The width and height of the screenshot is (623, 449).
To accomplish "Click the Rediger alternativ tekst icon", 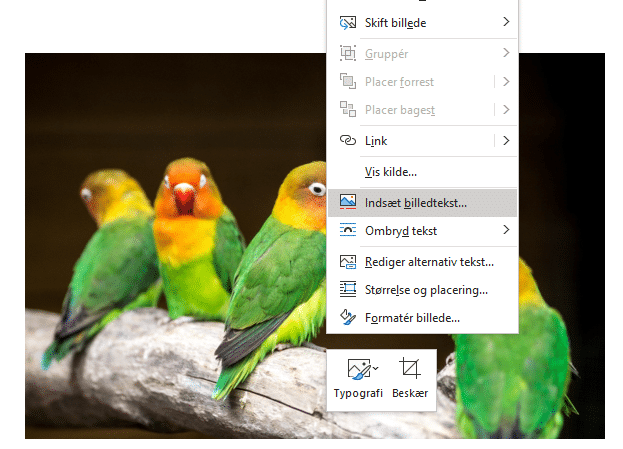I will pos(348,262).
